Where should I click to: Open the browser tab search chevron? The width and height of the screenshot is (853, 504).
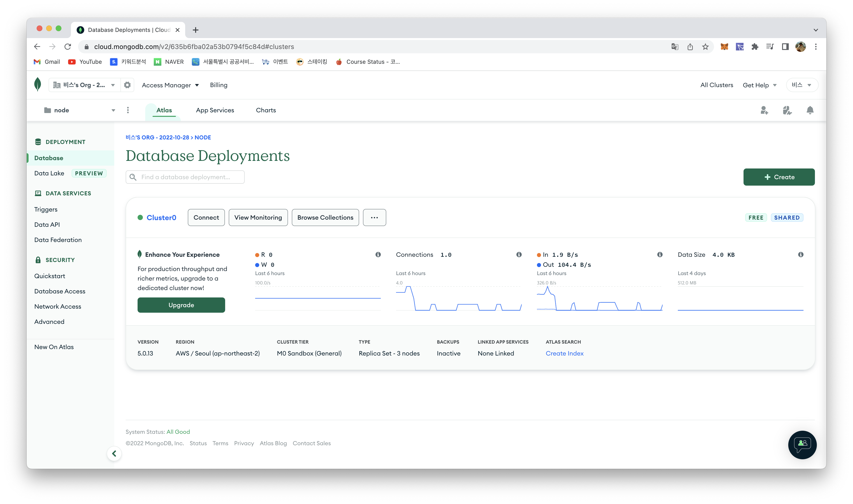point(816,30)
